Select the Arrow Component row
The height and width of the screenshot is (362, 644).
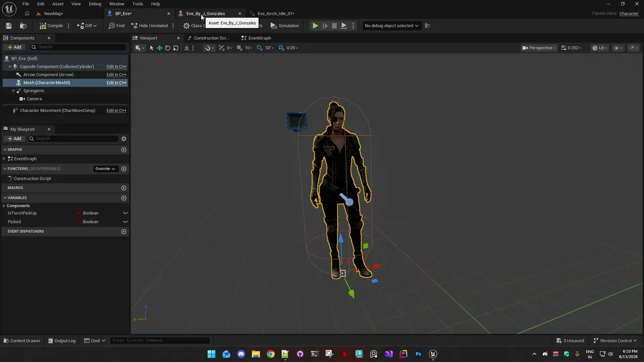click(65, 74)
